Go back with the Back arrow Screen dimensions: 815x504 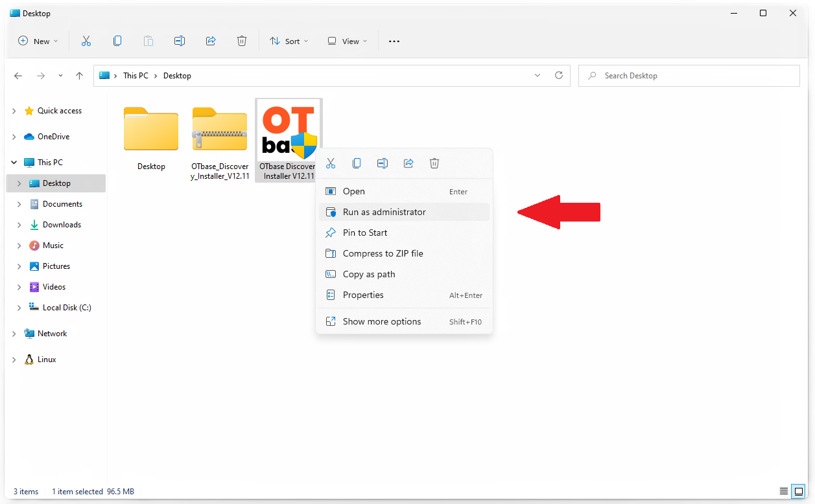[x=18, y=76]
